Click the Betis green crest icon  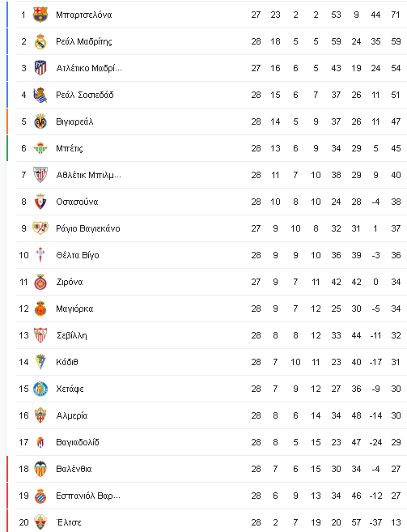coord(40,148)
